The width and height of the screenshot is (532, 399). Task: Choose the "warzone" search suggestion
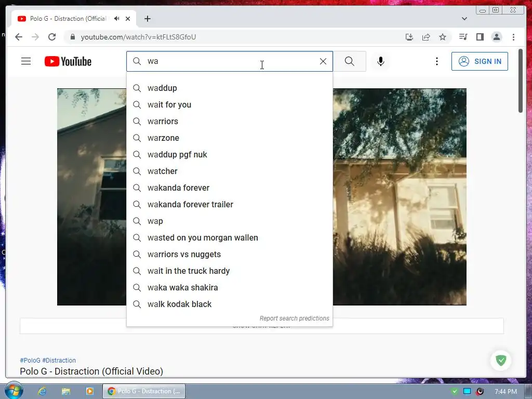pos(229,138)
